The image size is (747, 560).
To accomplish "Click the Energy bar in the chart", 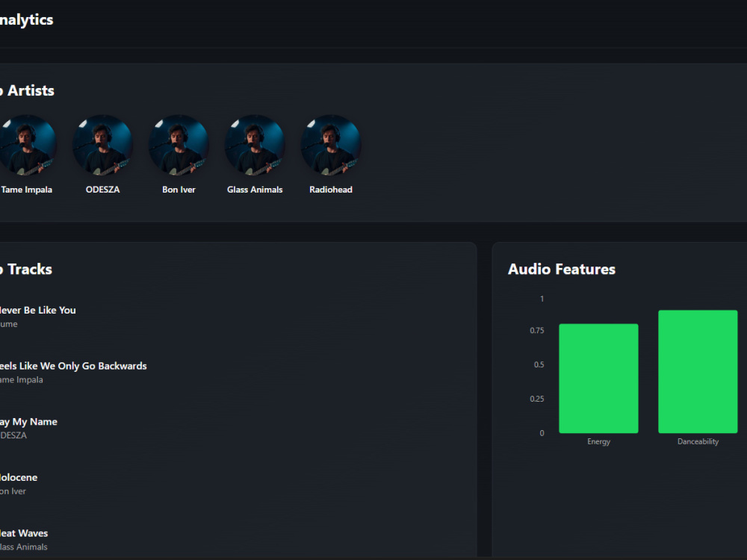I will click(598, 379).
